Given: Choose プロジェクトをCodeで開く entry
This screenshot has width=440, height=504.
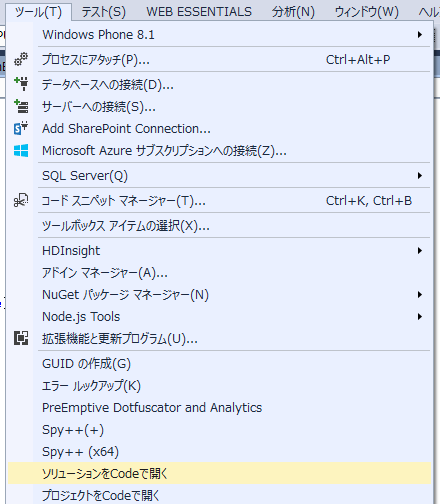Looking at the screenshot, I should (219, 495).
